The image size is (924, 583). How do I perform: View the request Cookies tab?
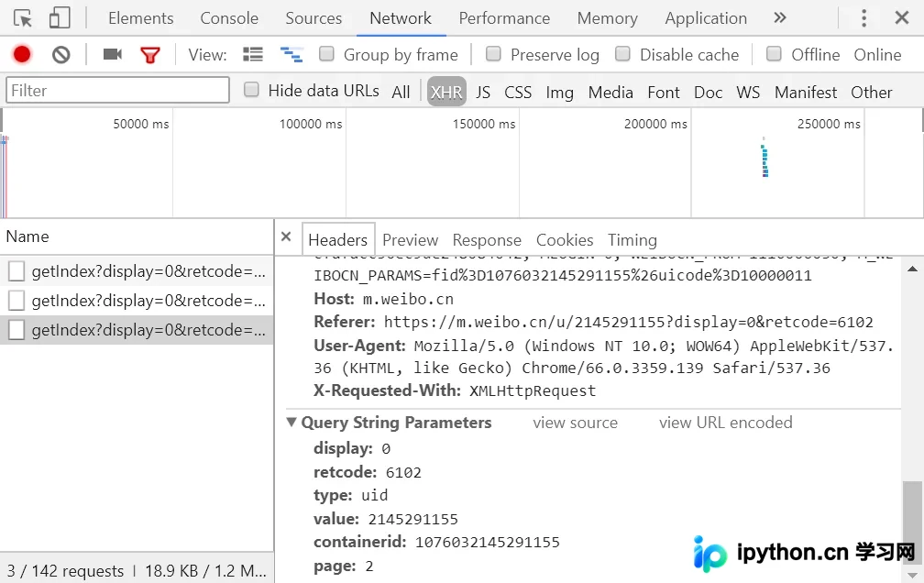[565, 240]
